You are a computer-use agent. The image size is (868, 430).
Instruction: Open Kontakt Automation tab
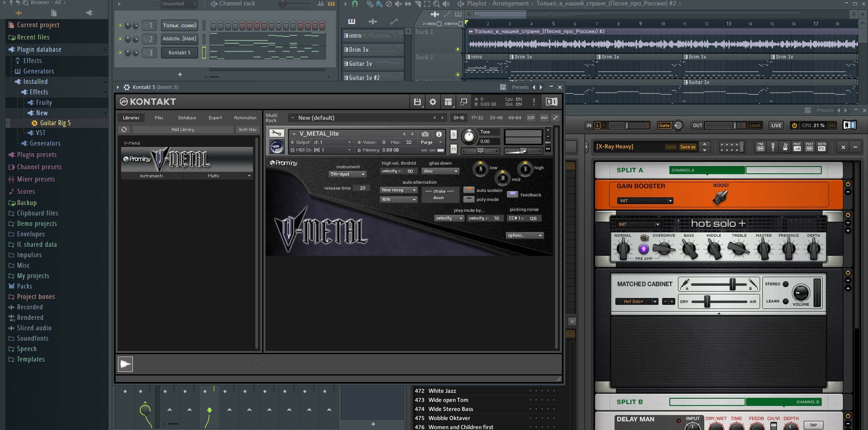(245, 118)
